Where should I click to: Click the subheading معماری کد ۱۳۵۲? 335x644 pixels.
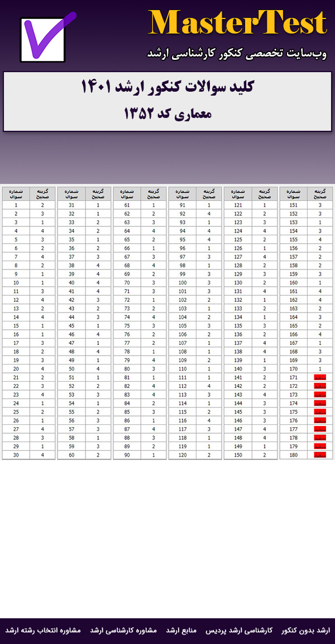click(167, 113)
